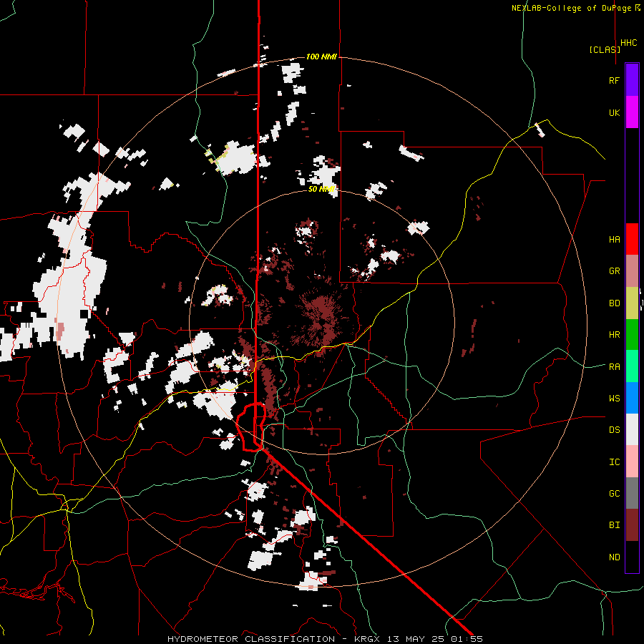Click the GC legend label
The height and width of the screenshot is (644, 644).
tap(614, 494)
